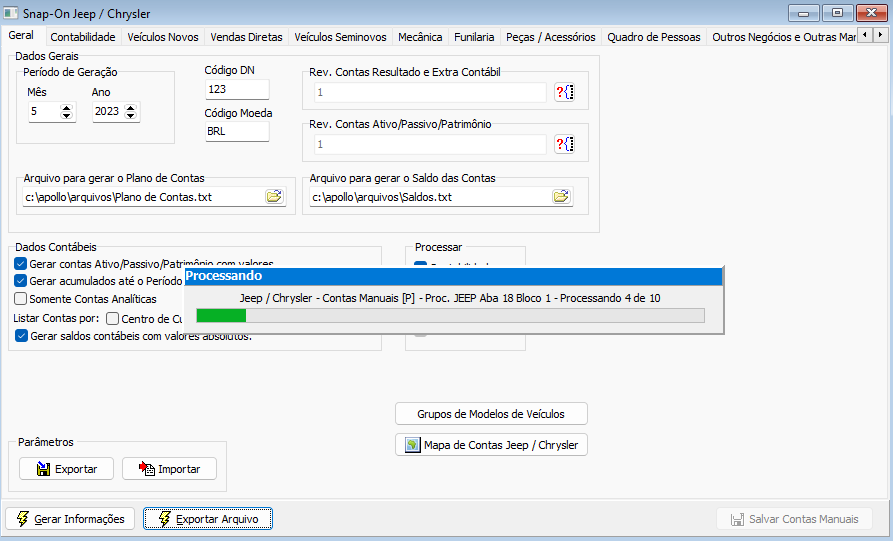Increase the Ano value by one
This screenshot has height=541, width=893.
tap(131, 108)
